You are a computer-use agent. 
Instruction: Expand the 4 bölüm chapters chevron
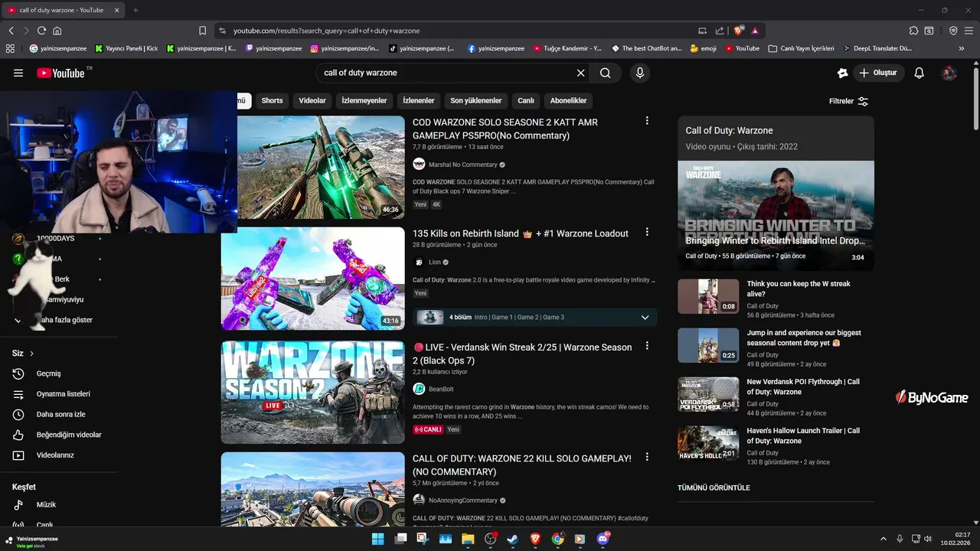point(645,318)
